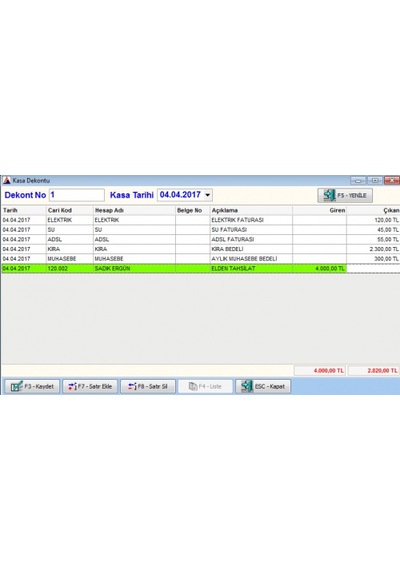Click the ELEKTRIK Hesap Adı cell
Image resolution: width=400 pixels, height=570 pixels.
134,220
